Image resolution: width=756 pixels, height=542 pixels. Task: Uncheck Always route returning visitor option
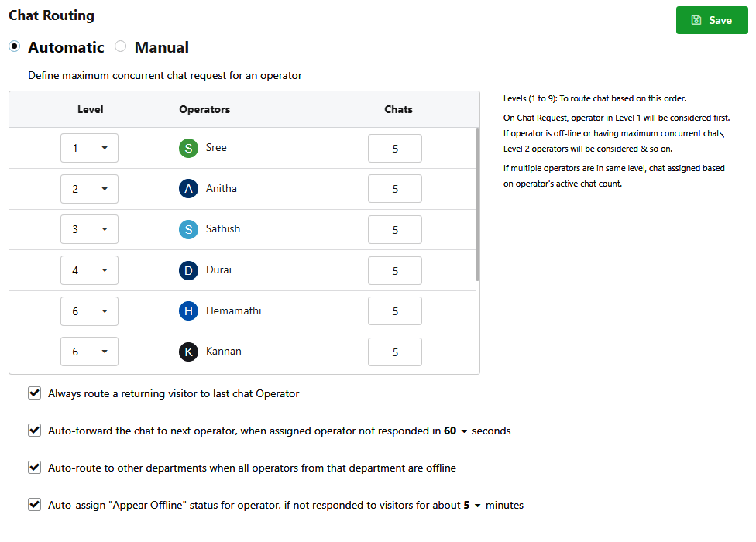34,393
